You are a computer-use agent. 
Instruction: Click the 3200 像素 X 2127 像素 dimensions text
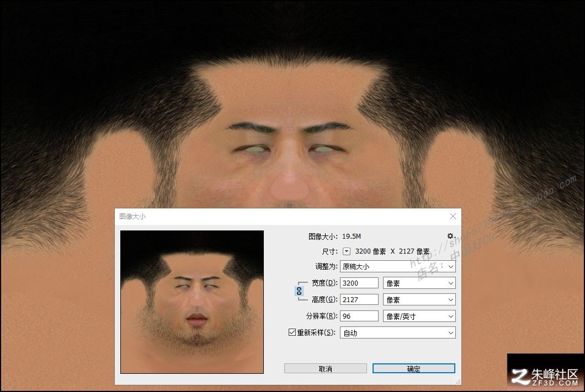(x=392, y=251)
